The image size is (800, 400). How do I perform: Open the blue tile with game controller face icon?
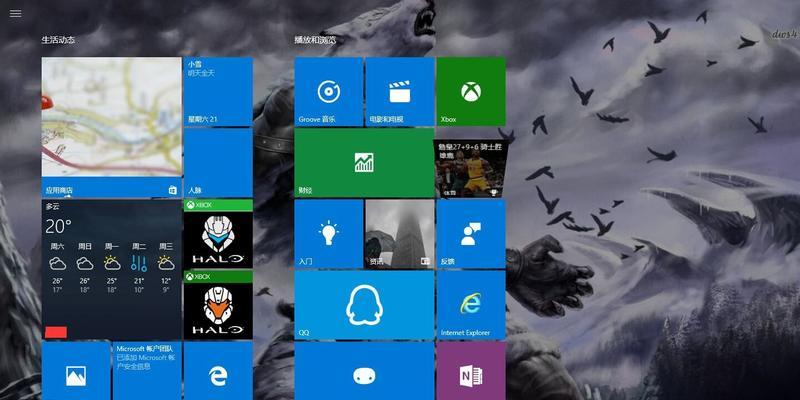coord(364,371)
